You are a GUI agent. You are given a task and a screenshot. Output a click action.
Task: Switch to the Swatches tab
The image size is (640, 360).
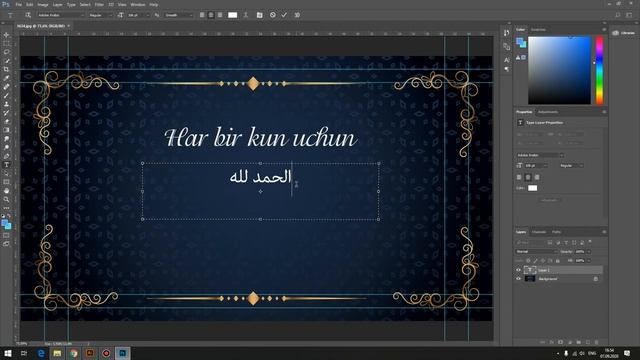coord(538,30)
